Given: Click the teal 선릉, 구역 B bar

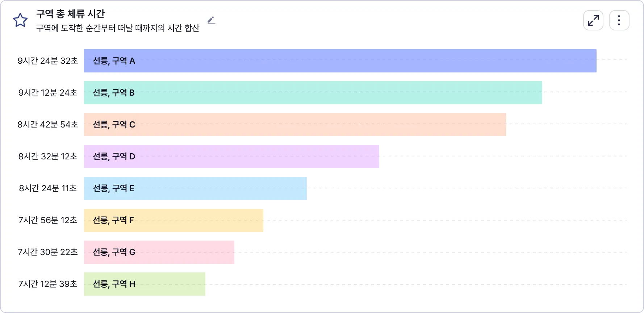Looking at the screenshot, I should pos(313,93).
